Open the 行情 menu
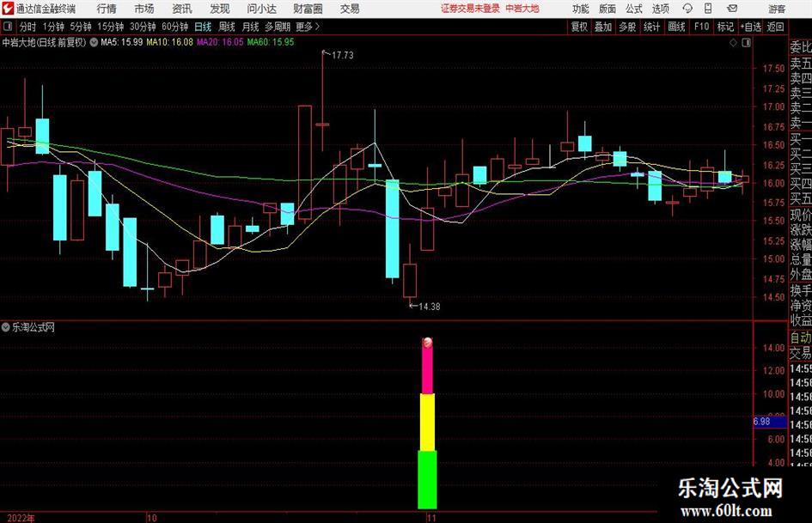 (107, 9)
